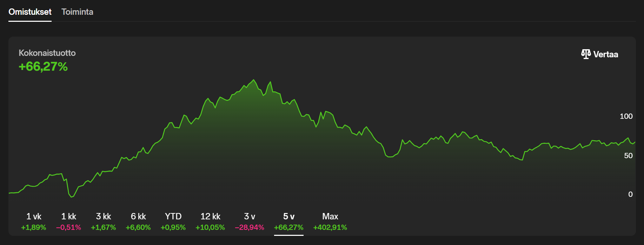Click the −28,94% three-year return figure
644x245 pixels.
250,227
